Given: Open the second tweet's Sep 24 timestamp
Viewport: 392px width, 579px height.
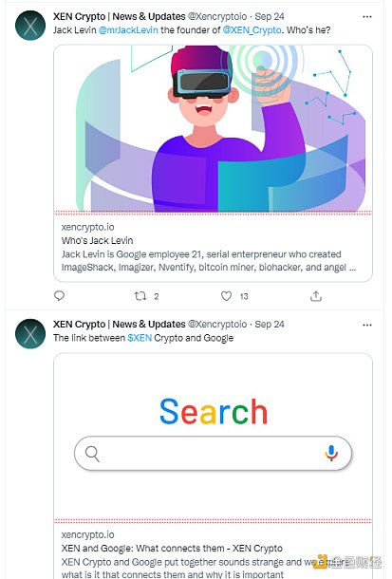Looking at the screenshot, I should pyautogui.click(x=270, y=325).
